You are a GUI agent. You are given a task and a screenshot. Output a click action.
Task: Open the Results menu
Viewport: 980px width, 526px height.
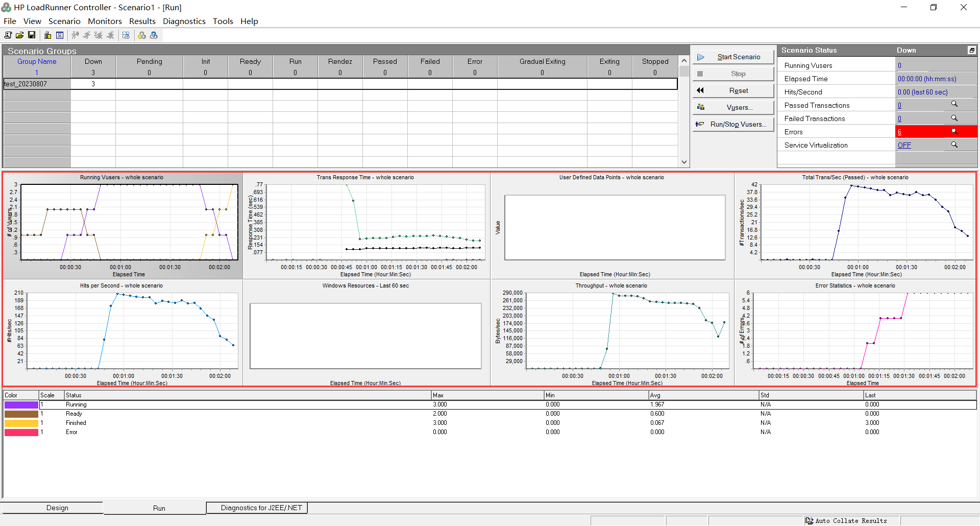point(142,21)
